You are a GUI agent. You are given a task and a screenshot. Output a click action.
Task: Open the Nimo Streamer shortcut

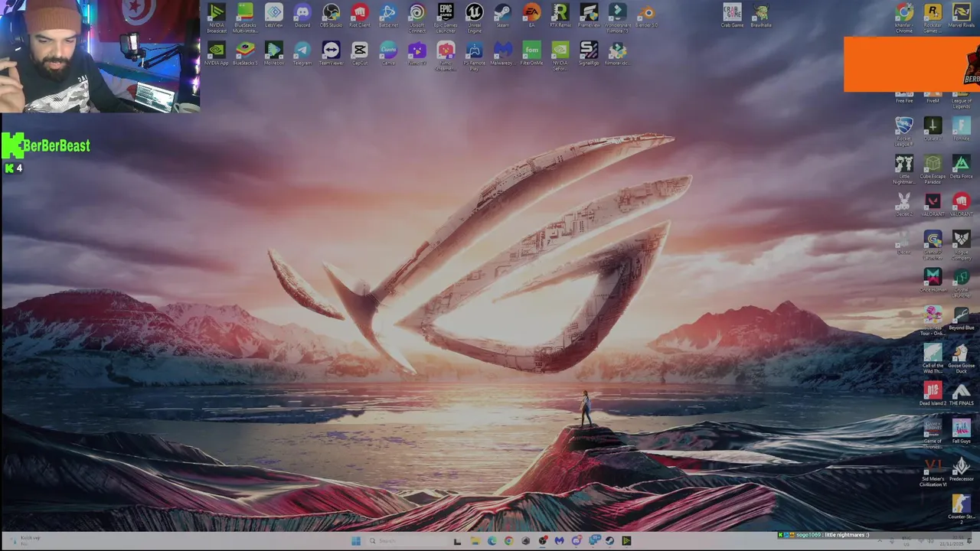point(446,56)
